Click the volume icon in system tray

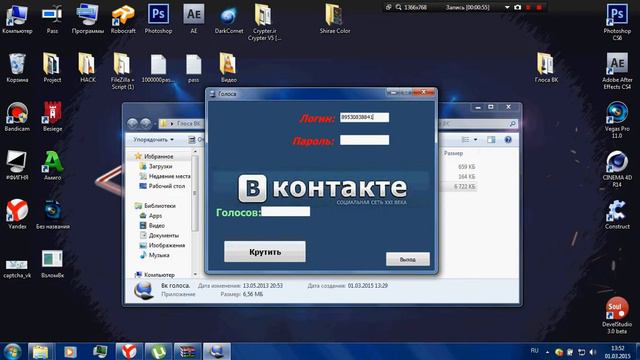pyautogui.click(x=593, y=352)
